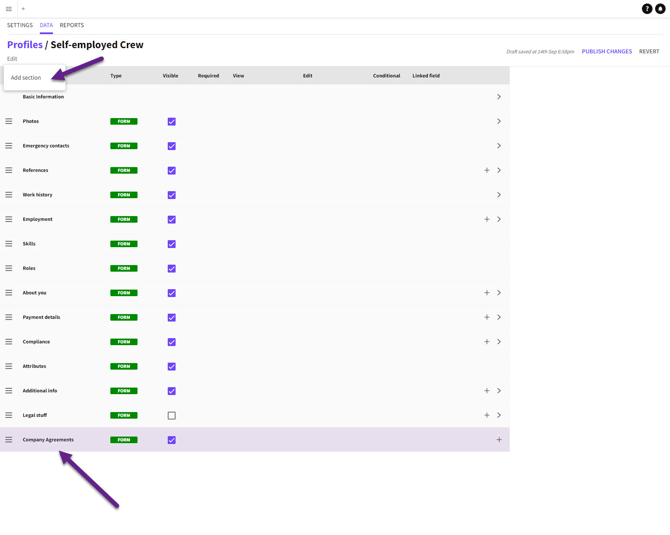Expand the Compliance section chevron

click(x=499, y=342)
